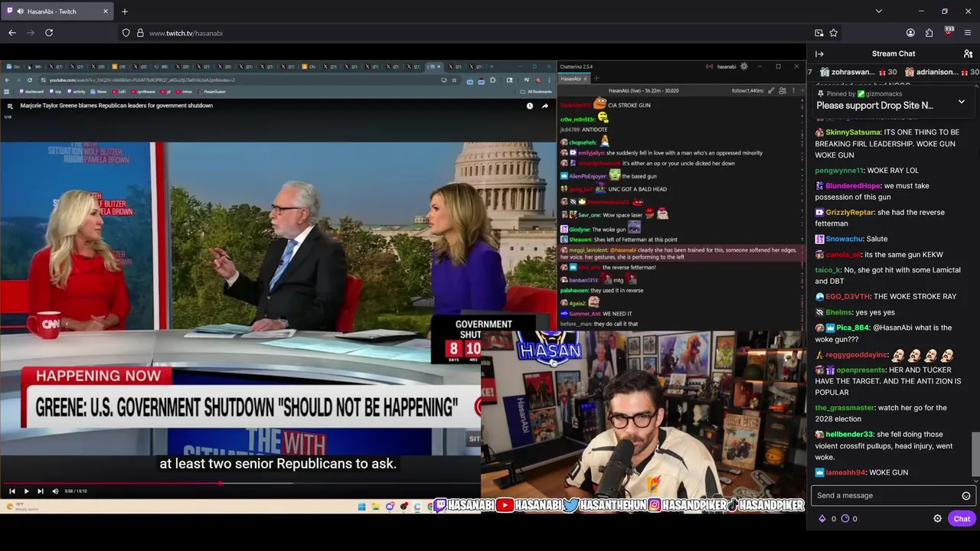
Task: Click the username taico_k in chat
Action: [828, 270]
